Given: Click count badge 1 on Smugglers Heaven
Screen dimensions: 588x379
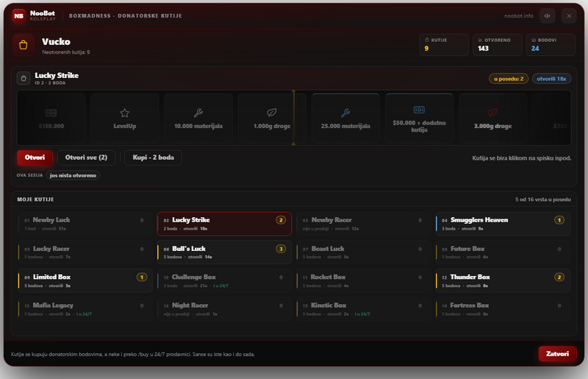Looking at the screenshot, I should coord(559,220).
